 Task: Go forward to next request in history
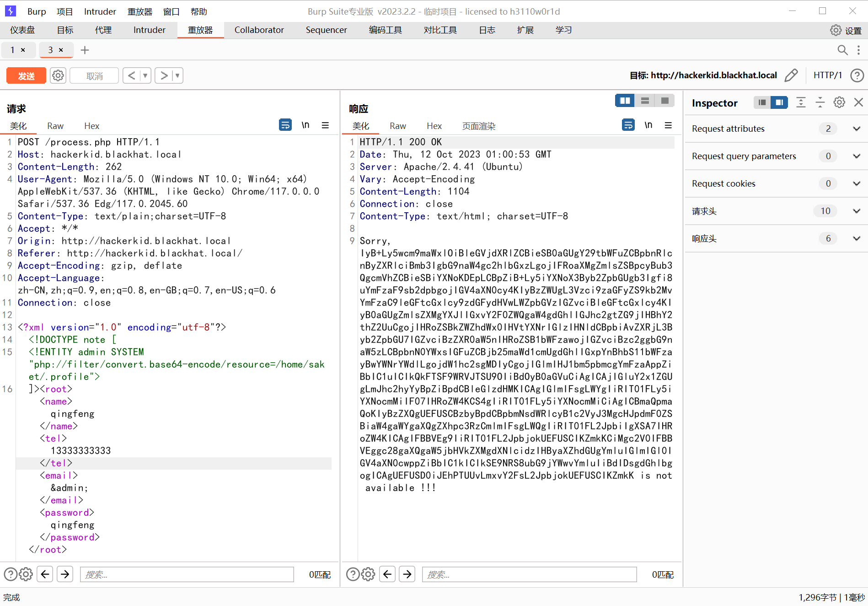164,75
